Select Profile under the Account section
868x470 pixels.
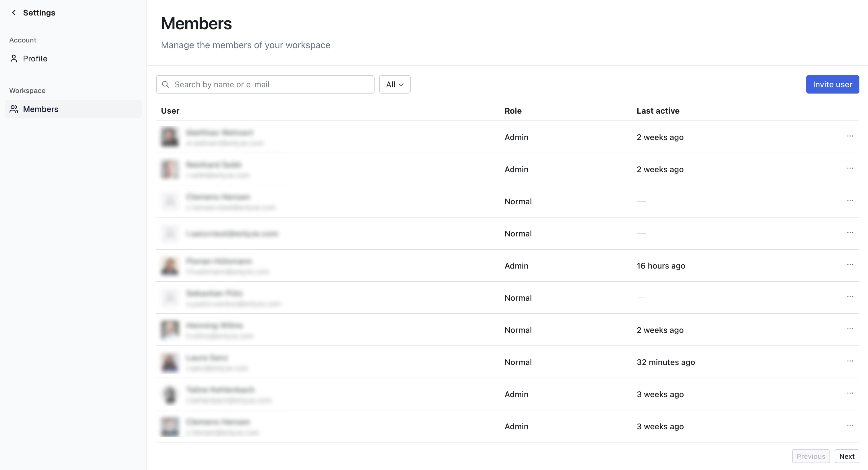click(35, 58)
